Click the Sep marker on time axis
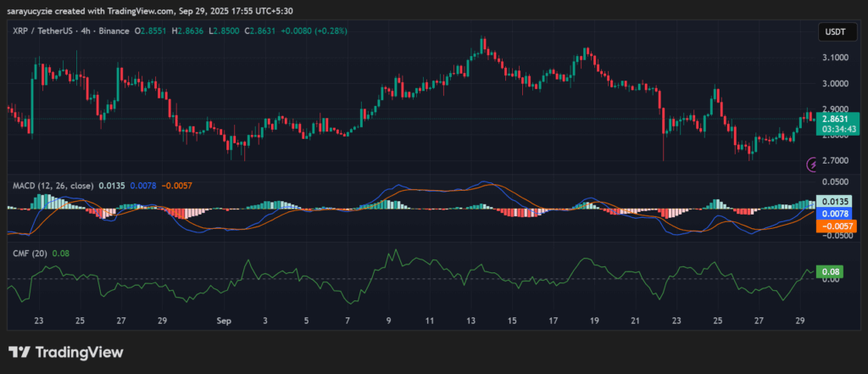Viewport: 868px width, 374px height. pyautogui.click(x=224, y=321)
